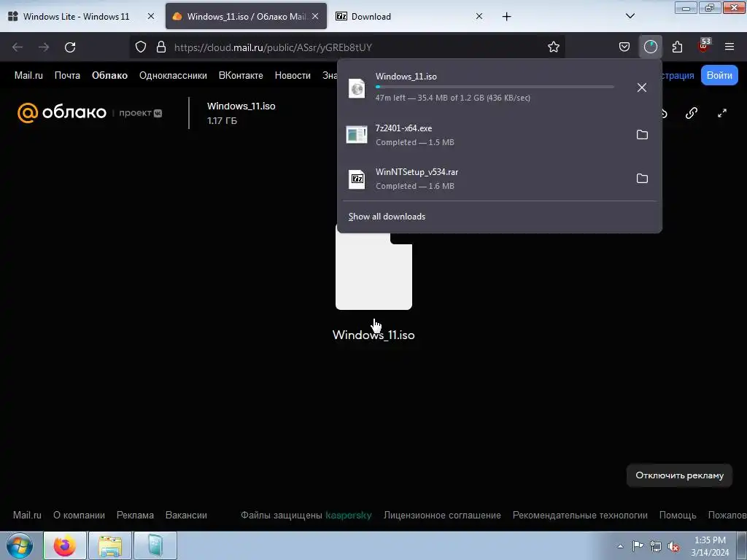Close the Windows Lite tab
Screen dimensions: 747x560
pos(150,16)
